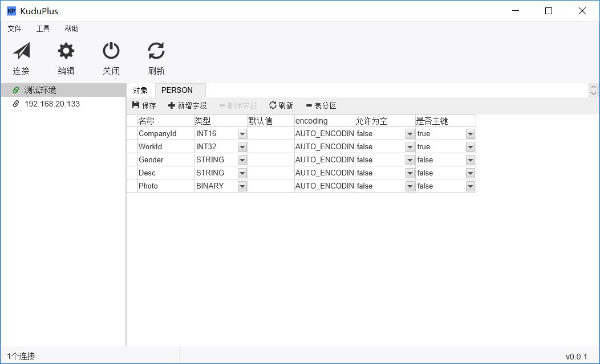Open the 帮助 menu
This screenshot has height=364, width=600.
point(71,28)
